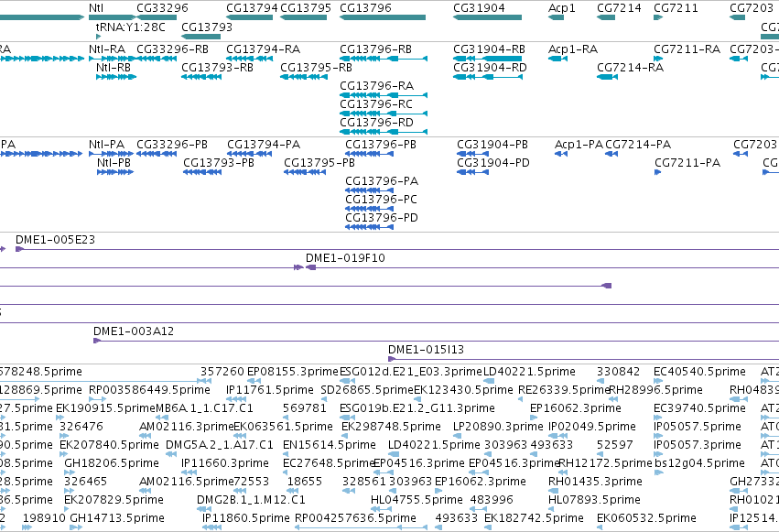Select the CG13795 gene glyph
Screen dimensions: 779x532
click(304, 17)
